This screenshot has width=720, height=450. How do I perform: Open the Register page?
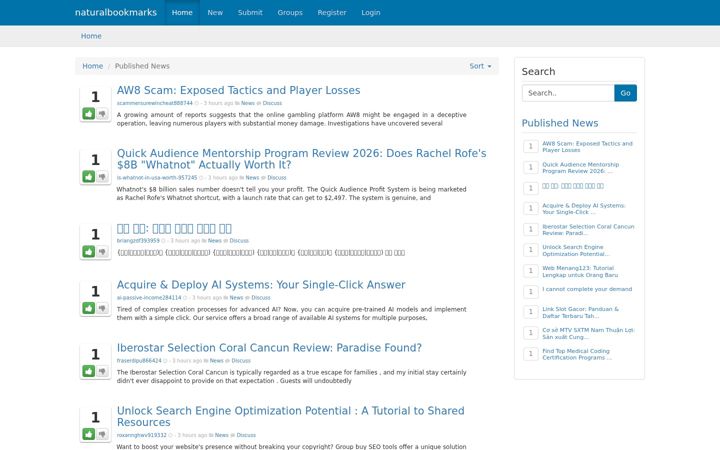(x=332, y=12)
